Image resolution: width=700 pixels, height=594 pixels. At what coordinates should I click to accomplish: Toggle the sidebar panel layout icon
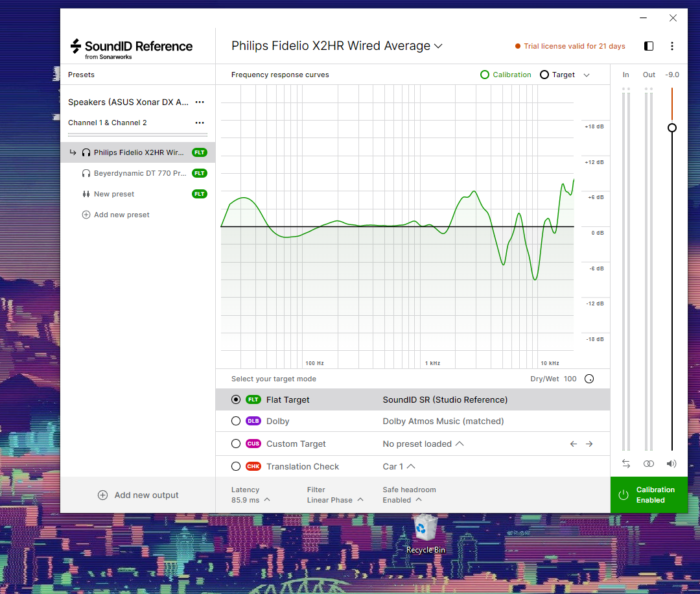649,46
